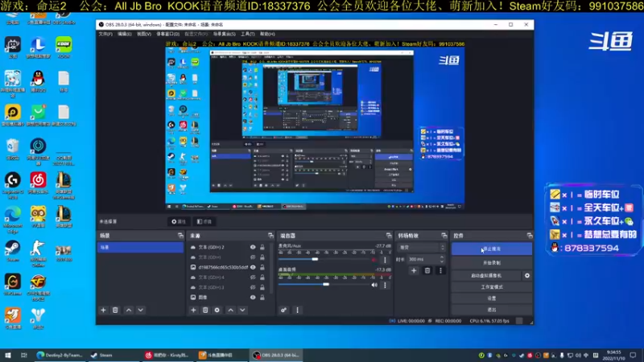Open 文件(F) menu in OBS

click(105, 34)
